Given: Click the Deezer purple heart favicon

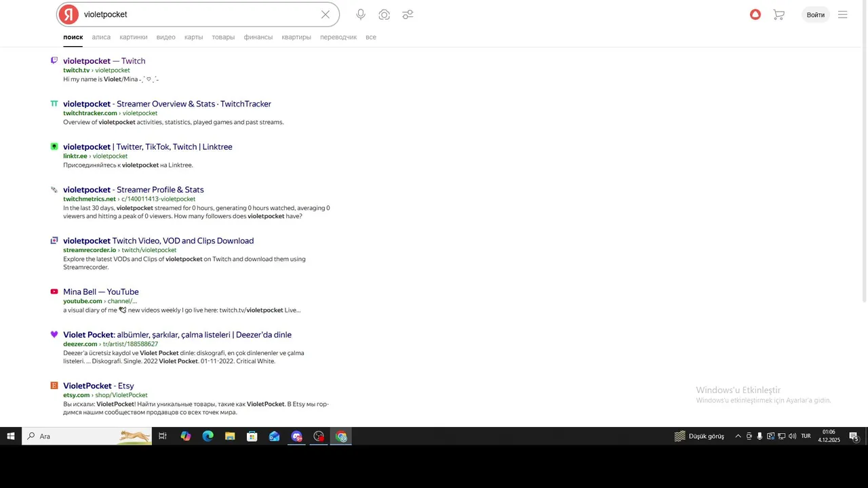Looking at the screenshot, I should 54,335.
